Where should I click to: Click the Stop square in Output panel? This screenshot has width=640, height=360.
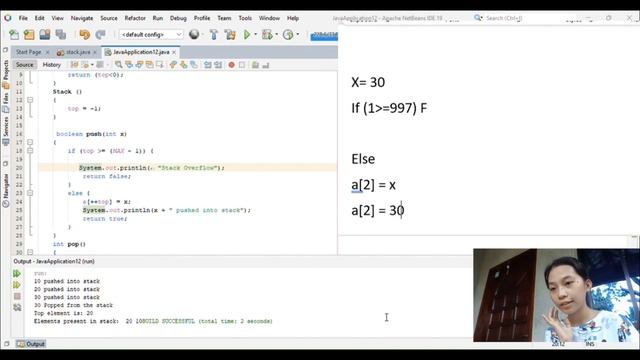[x=17, y=296]
